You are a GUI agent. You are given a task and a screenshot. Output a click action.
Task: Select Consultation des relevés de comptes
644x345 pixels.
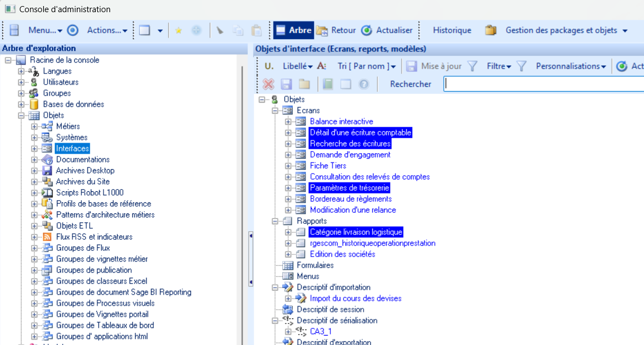(x=370, y=177)
